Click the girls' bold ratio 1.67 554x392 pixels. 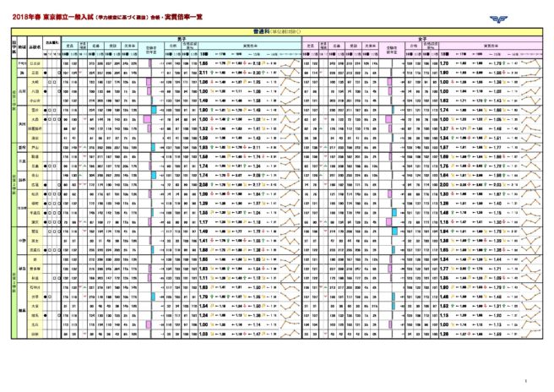coord(444,147)
